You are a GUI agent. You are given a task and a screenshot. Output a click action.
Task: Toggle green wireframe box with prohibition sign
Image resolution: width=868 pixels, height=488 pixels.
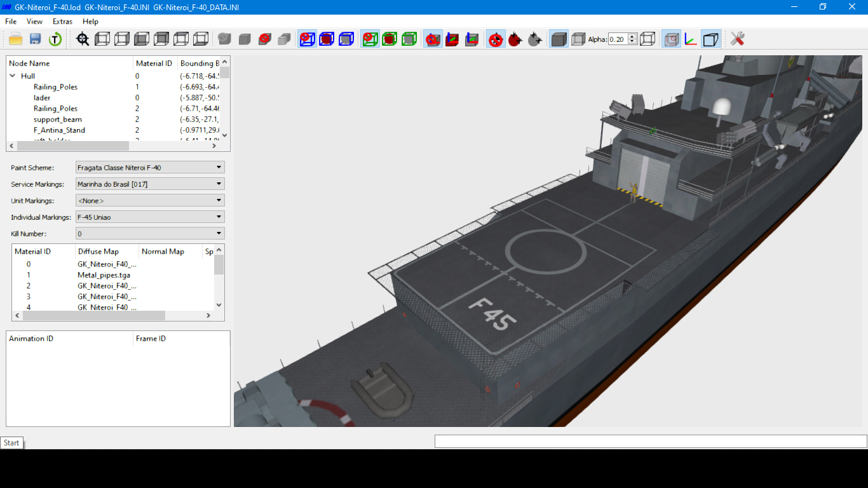[370, 39]
